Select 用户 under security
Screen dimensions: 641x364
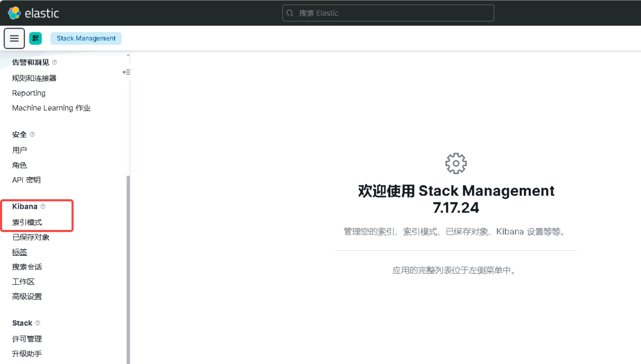coord(19,150)
